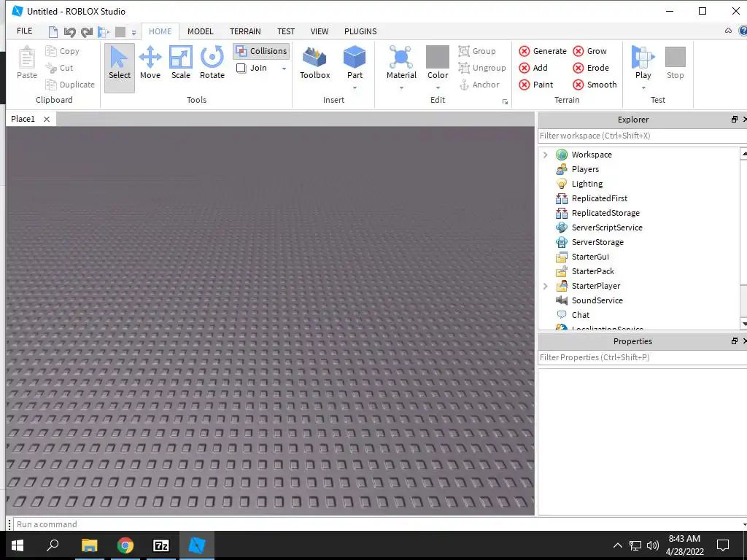Open the Play dropdown arrow

pyautogui.click(x=643, y=87)
